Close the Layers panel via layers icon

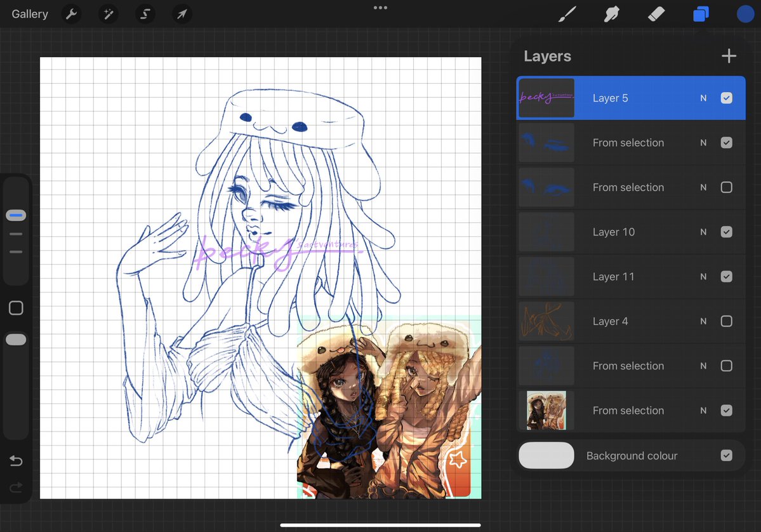click(701, 14)
